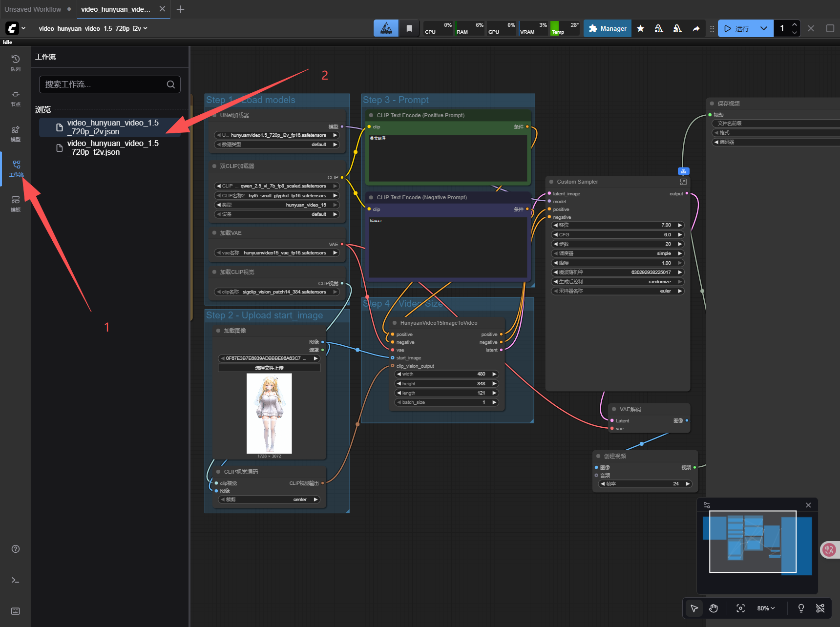Screen dimensions: 840x627
Task: Switch to the Unsaved Workflow tab
Action: click(33, 9)
